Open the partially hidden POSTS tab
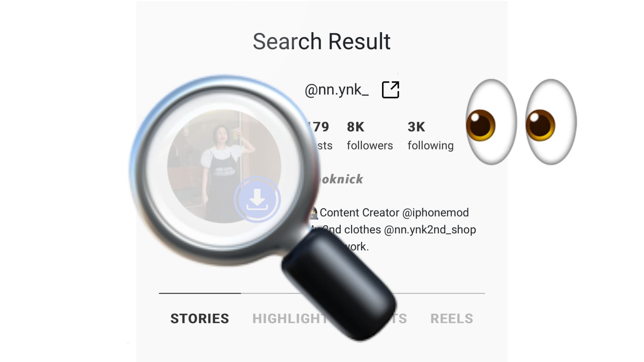The image size is (644, 362). (x=400, y=318)
